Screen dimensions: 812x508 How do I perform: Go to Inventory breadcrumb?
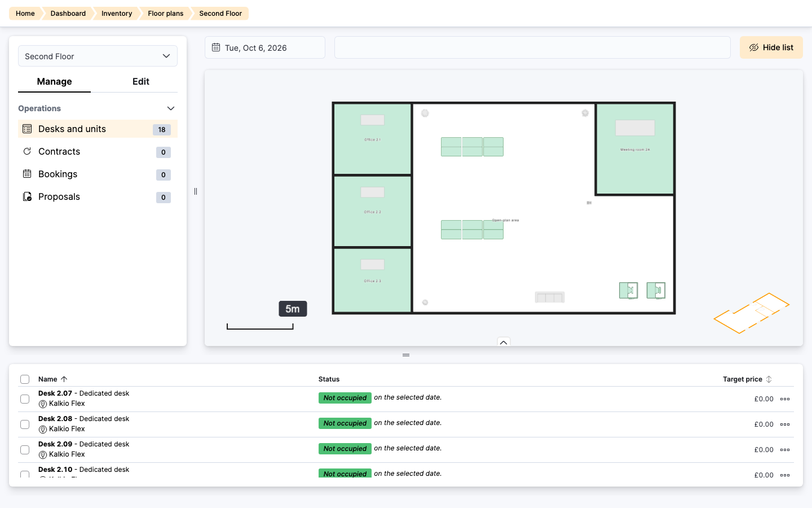pos(117,14)
